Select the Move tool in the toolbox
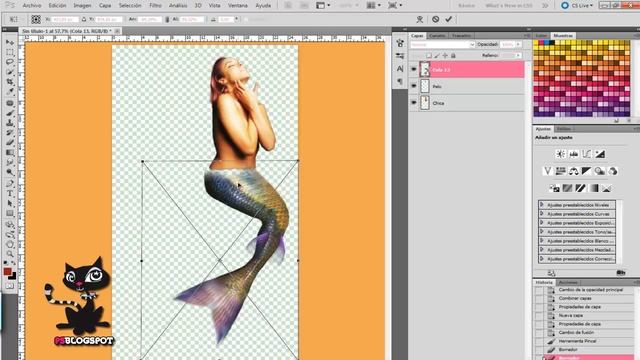This screenshot has width=640, height=360. click(x=10, y=42)
